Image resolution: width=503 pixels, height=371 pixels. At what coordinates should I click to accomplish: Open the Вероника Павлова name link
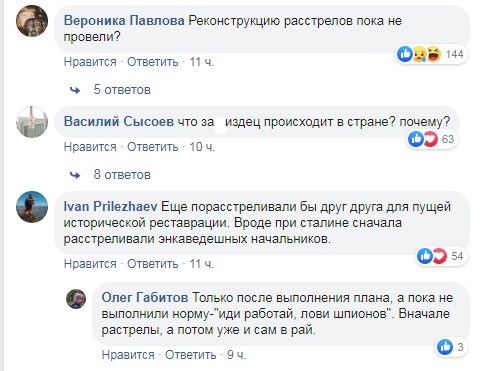pos(124,21)
